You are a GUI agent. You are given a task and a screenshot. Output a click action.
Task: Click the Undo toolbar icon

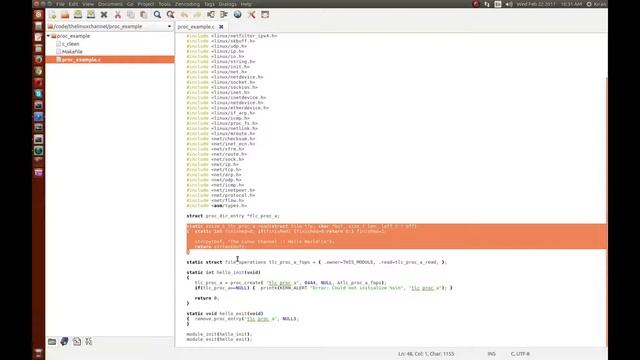point(184,15)
